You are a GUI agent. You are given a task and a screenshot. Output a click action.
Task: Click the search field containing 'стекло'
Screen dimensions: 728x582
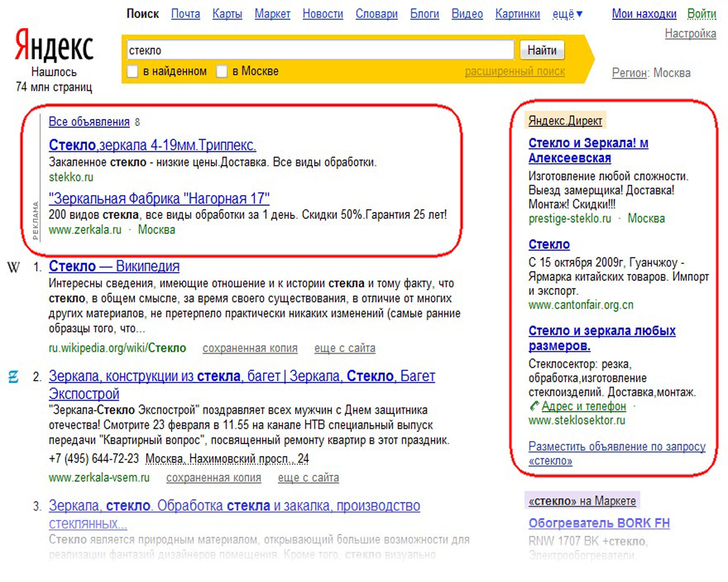320,50
